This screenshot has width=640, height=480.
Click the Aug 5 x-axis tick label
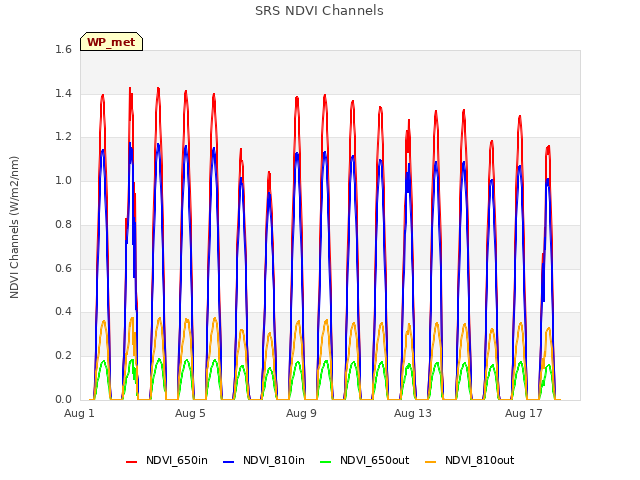point(190,413)
